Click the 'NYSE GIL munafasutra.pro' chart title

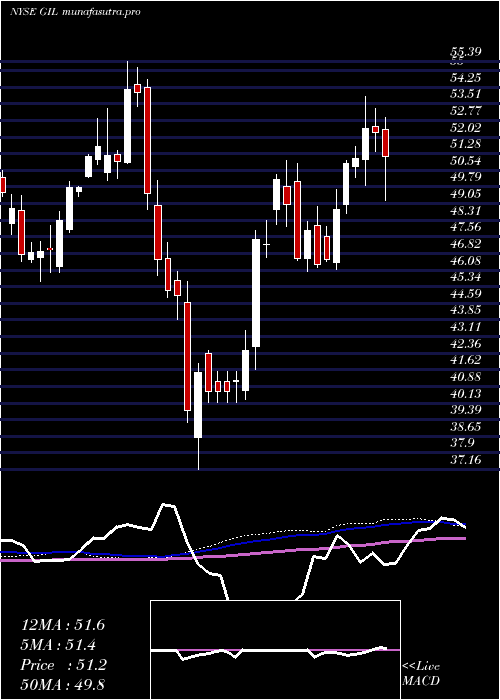pos(75,12)
